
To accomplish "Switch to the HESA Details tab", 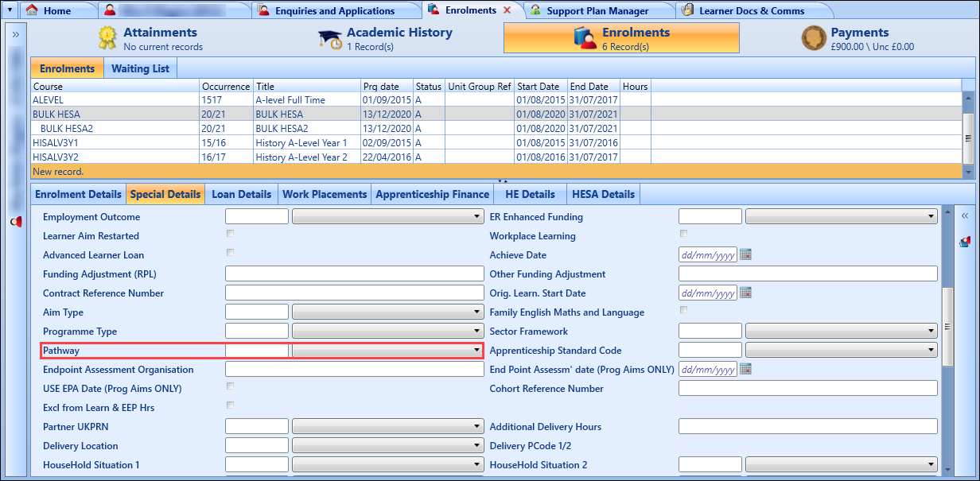I will coord(603,194).
